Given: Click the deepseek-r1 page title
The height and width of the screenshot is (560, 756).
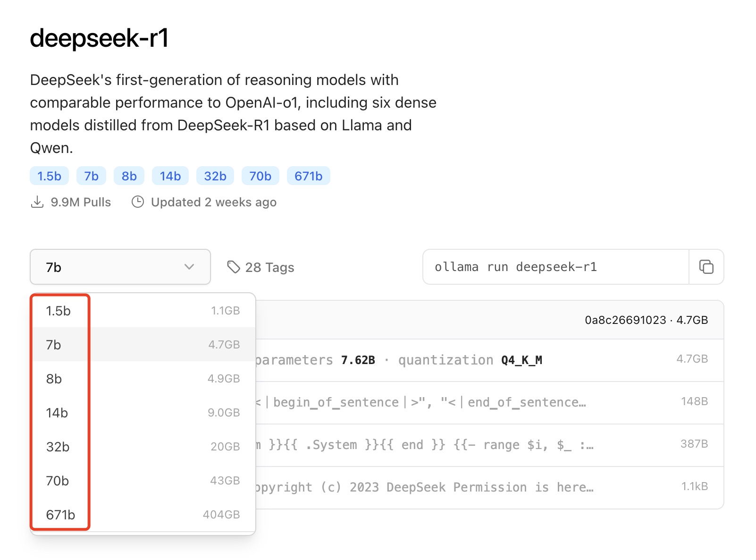Looking at the screenshot, I should [x=99, y=38].
